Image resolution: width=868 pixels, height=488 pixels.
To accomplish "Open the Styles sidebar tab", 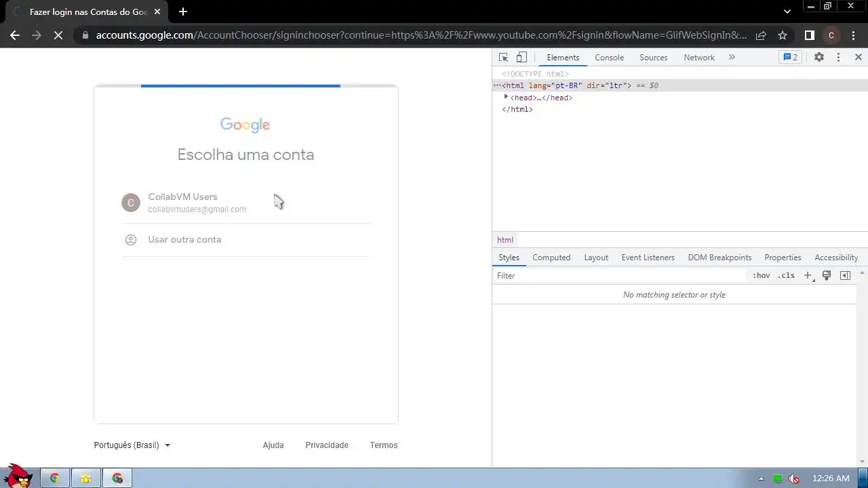I will 509,258.
